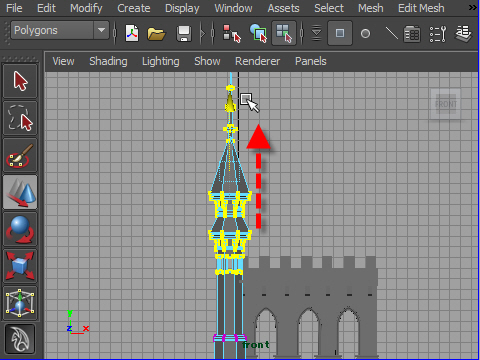
Task: Open a scene with folder icon
Action: (156, 34)
